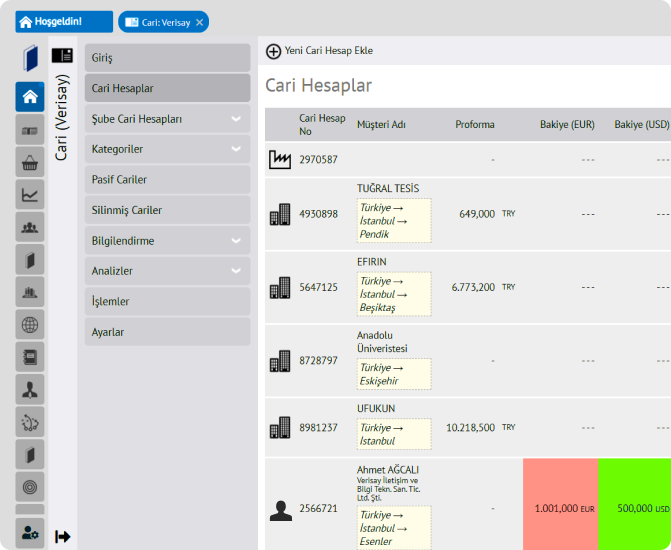Click the Cari module card icon

click(x=62, y=56)
